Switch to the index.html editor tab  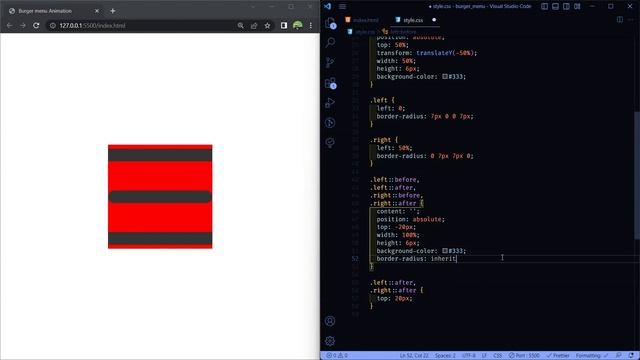[362, 20]
